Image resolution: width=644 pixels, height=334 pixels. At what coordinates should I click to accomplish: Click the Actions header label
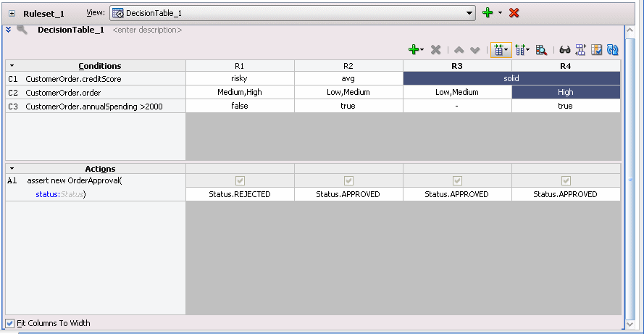[100, 168]
